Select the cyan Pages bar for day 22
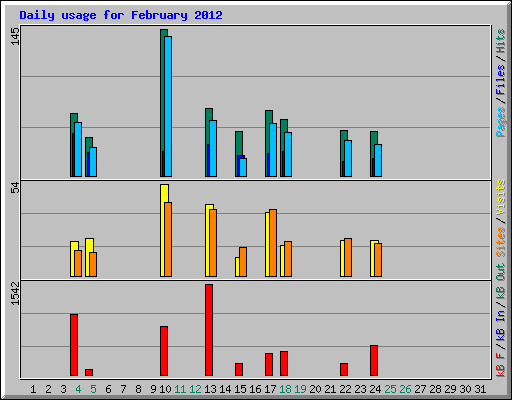 pyautogui.click(x=348, y=158)
